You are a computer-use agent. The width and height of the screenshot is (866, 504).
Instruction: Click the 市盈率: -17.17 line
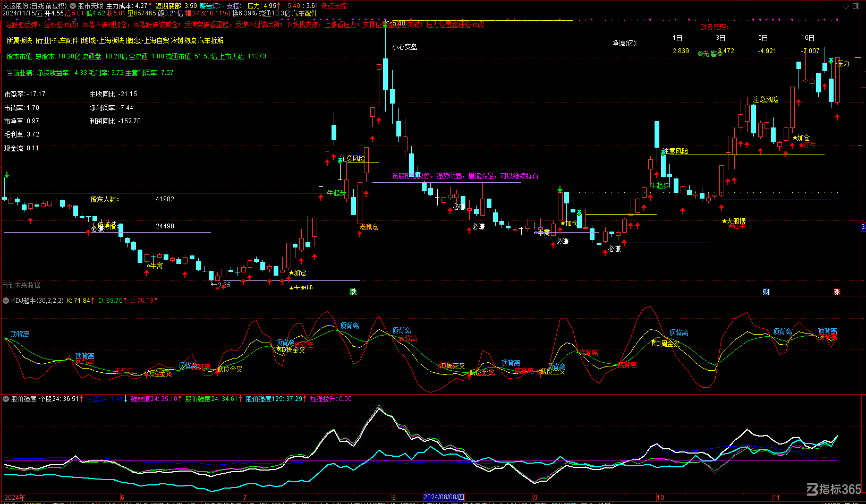pos(25,94)
